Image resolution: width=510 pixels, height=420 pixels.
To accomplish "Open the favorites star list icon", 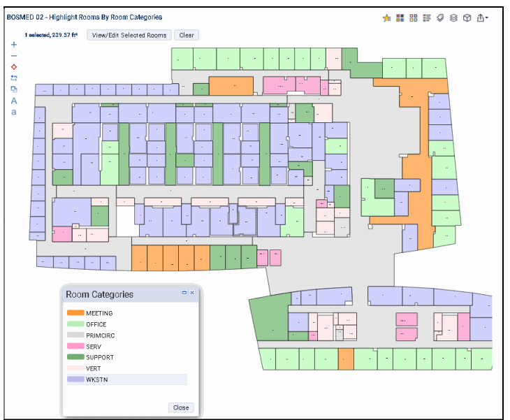I will [387, 18].
